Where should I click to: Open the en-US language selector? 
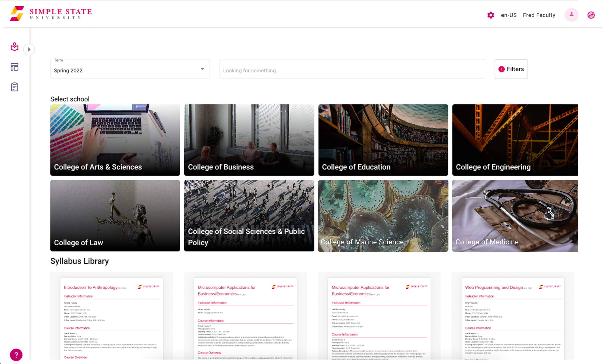[x=509, y=15]
